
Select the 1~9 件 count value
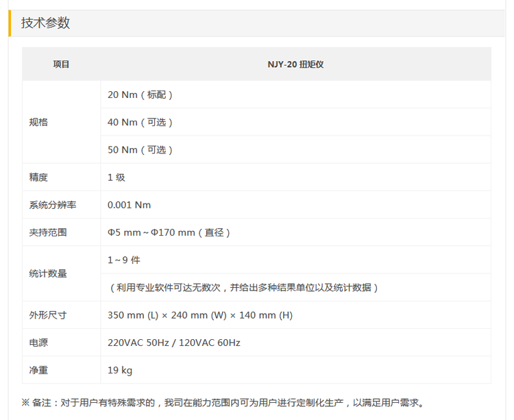[x=124, y=260]
